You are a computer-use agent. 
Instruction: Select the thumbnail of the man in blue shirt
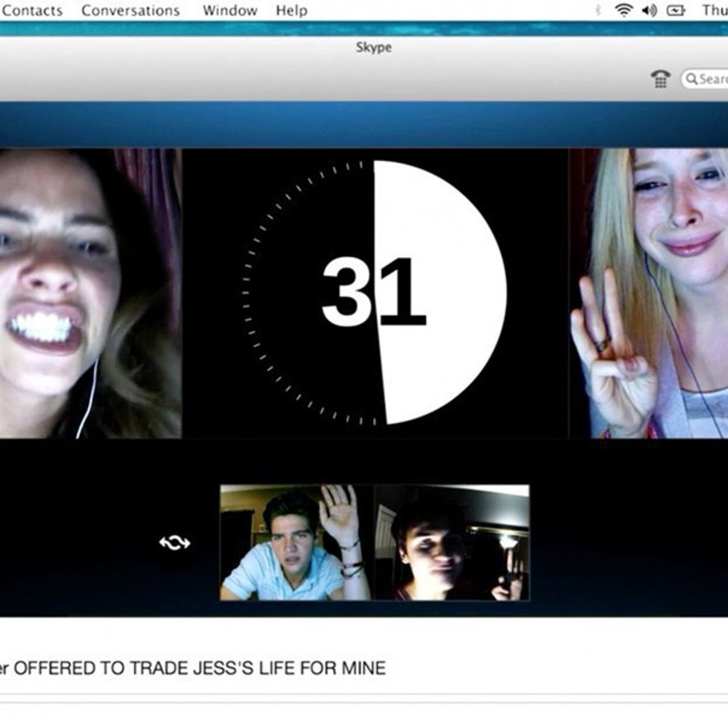(297, 542)
